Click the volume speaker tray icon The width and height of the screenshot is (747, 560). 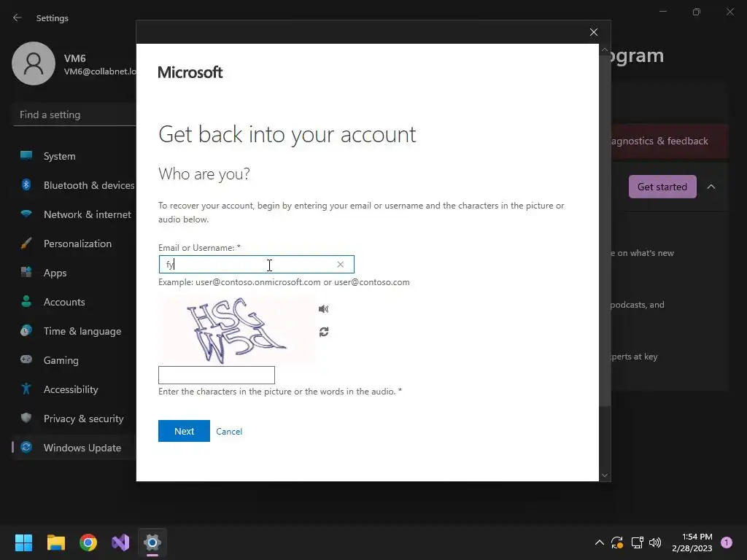point(655,542)
